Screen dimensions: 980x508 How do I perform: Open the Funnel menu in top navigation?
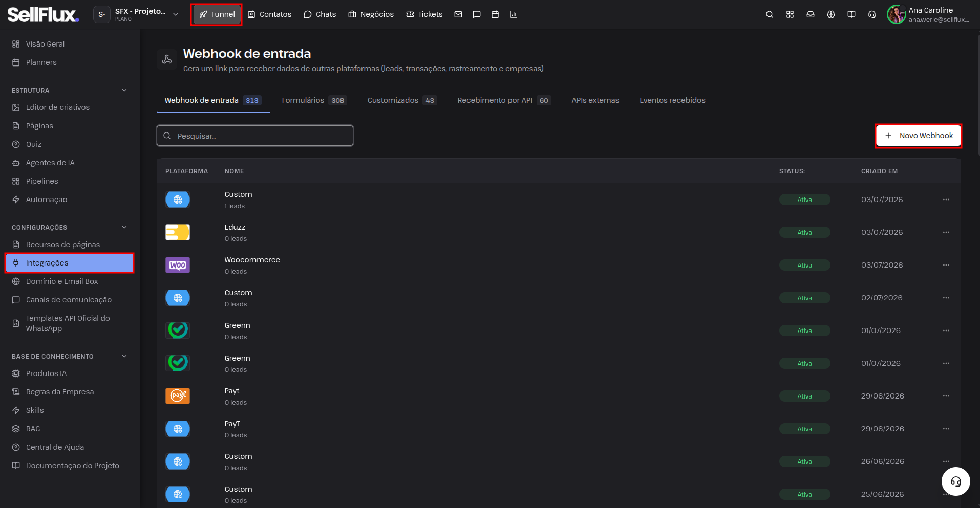point(217,14)
